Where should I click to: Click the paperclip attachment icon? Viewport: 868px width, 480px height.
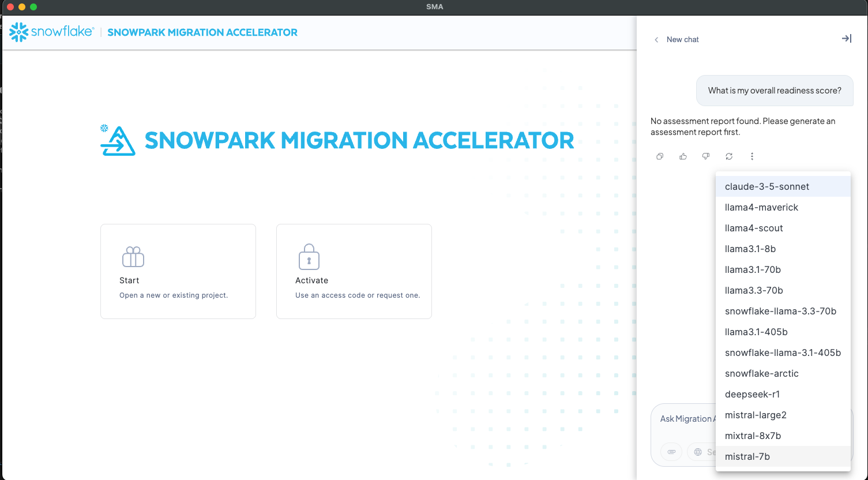(671, 452)
